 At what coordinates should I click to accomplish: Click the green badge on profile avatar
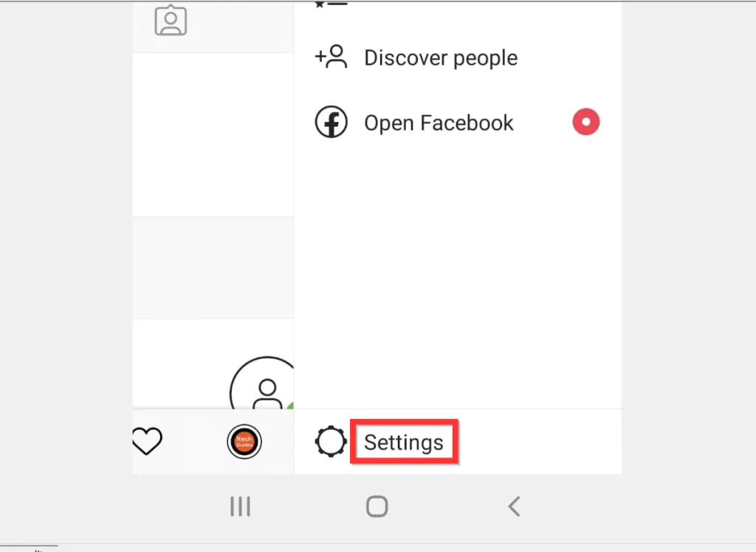[290, 406]
